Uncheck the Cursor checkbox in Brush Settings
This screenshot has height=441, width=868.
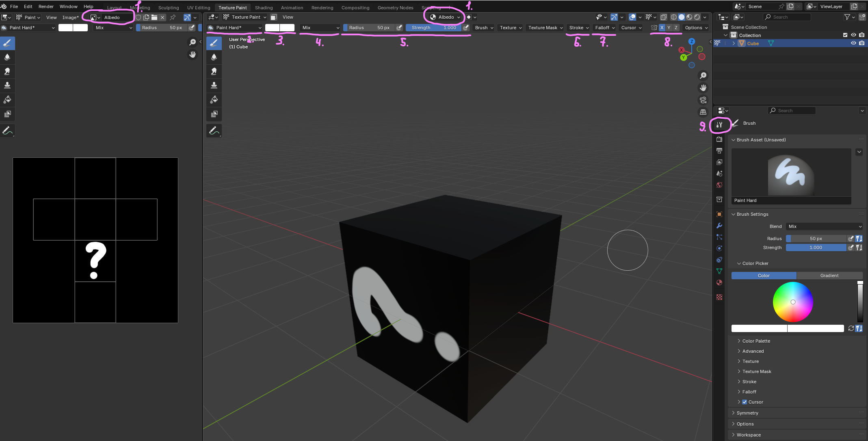(745, 402)
